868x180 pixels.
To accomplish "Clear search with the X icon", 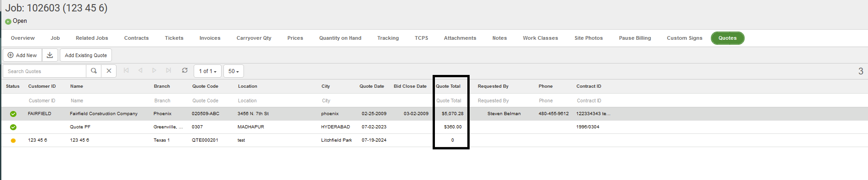I will pos(109,71).
